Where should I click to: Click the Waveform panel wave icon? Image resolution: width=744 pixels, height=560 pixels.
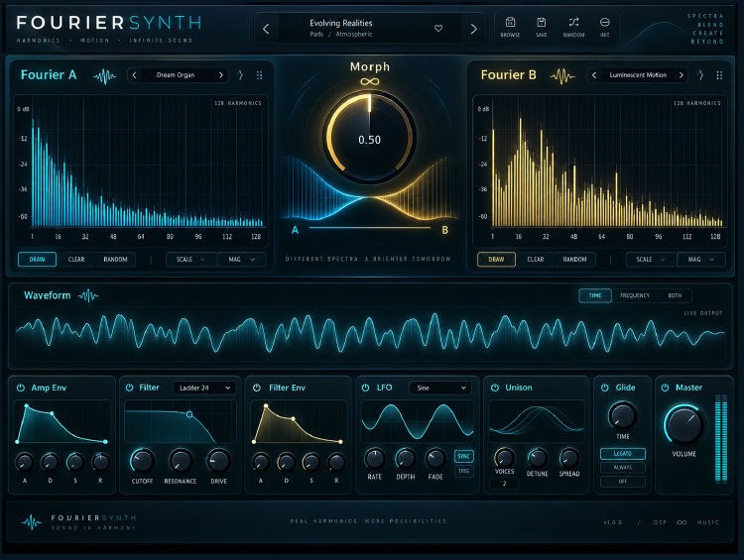[88, 296]
